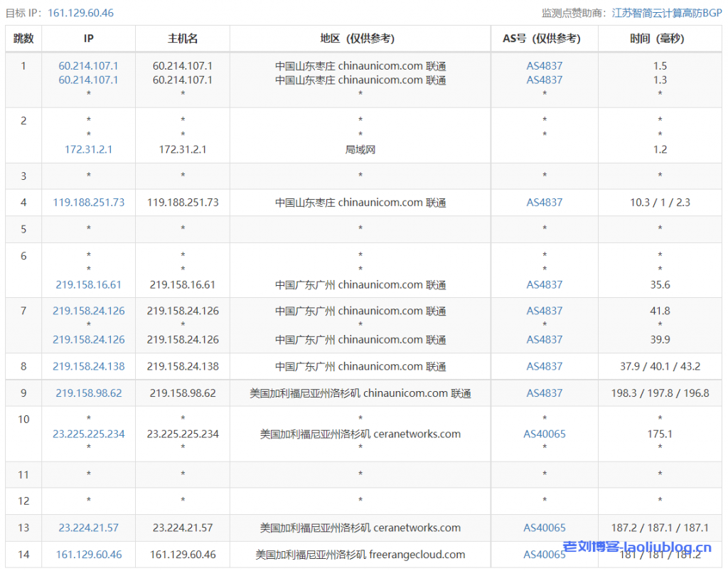
Task: Open IP link 219.158.98.62 in hop 9
Action: pyautogui.click(x=88, y=393)
